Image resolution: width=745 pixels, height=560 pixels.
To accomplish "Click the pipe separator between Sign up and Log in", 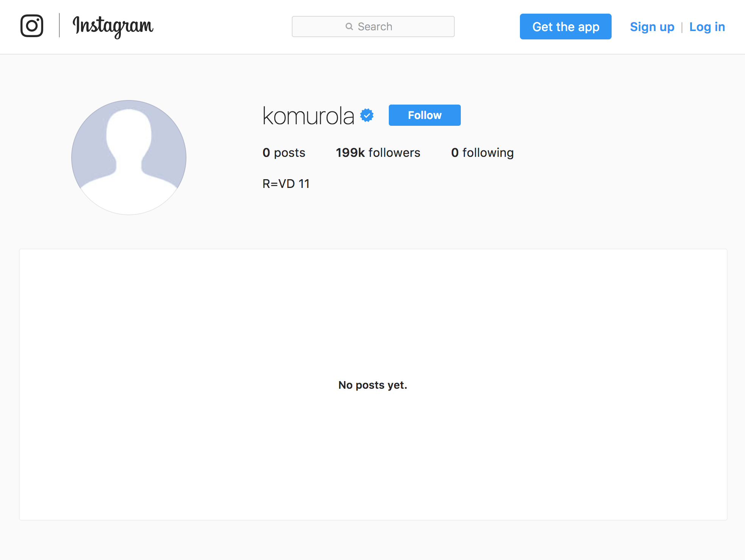I will point(682,27).
